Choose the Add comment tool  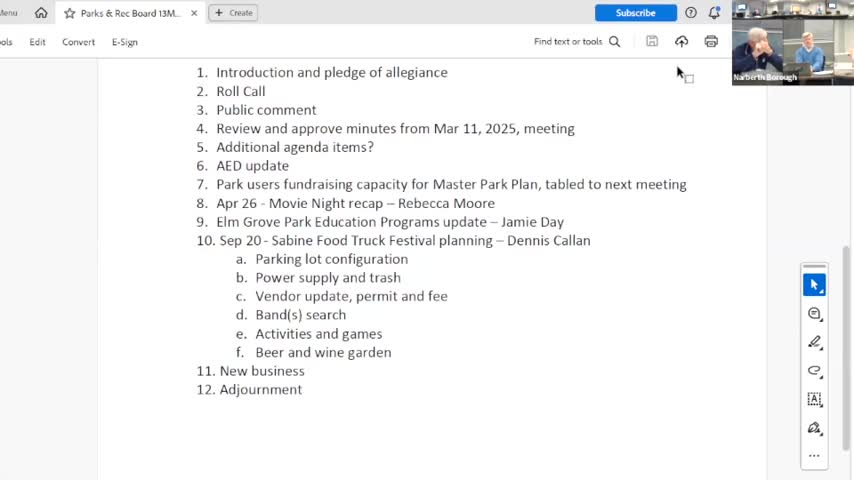[814, 313]
